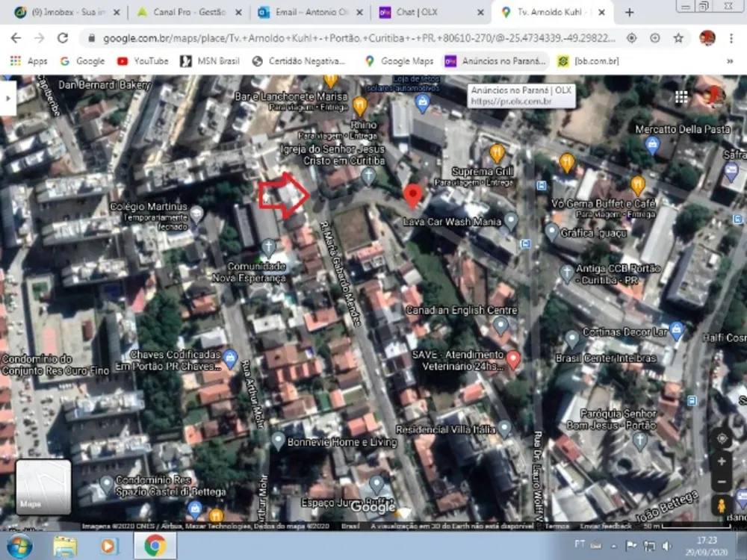Open the Chrome profile avatar
The width and height of the screenshot is (747, 560).
click(x=707, y=38)
